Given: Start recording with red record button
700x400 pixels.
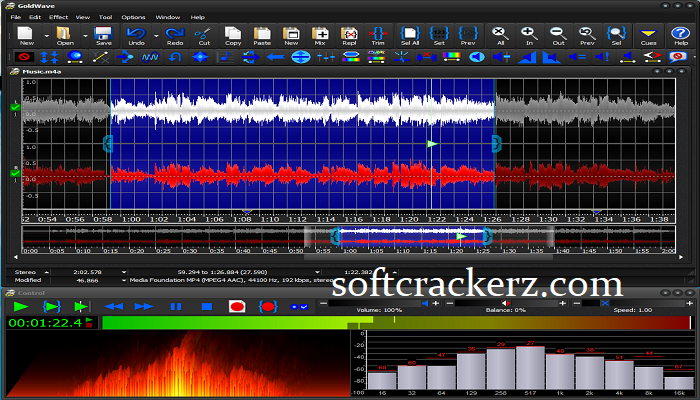Looking at the screenshot, I should pyautogui.click(x=237, y=307).
